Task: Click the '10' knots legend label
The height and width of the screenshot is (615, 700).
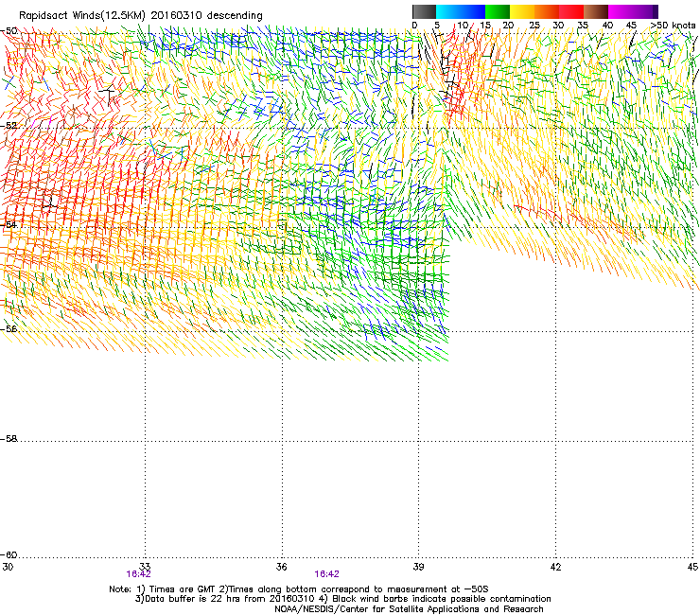Action: 463,26
